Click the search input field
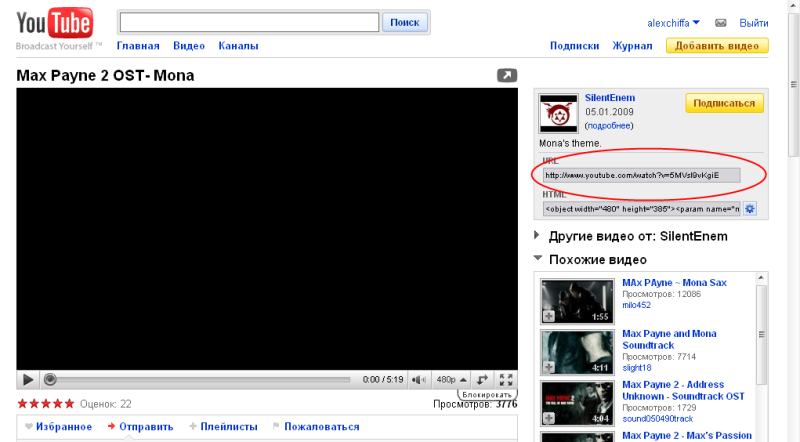 point(249,22)
